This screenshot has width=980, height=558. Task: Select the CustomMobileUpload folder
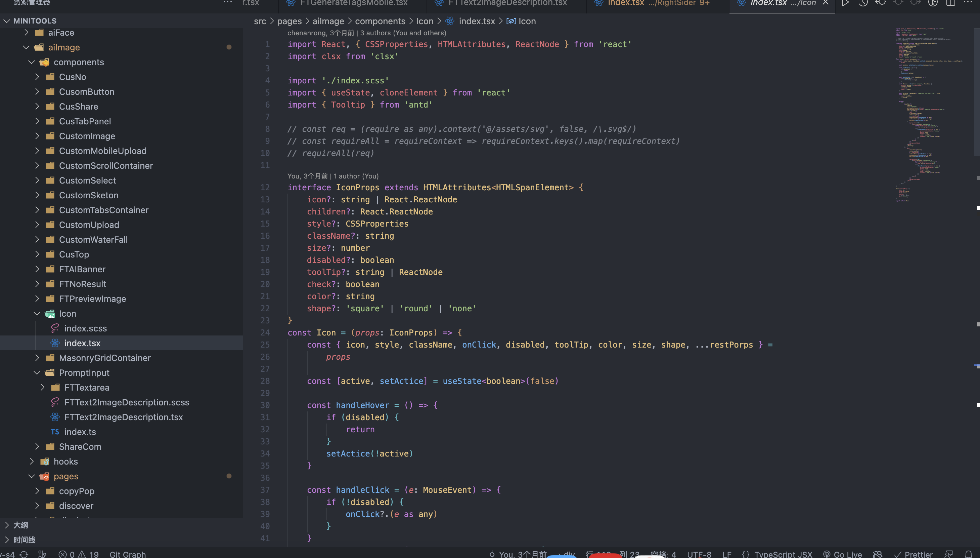pyautogui.click(x=121, y=151)
